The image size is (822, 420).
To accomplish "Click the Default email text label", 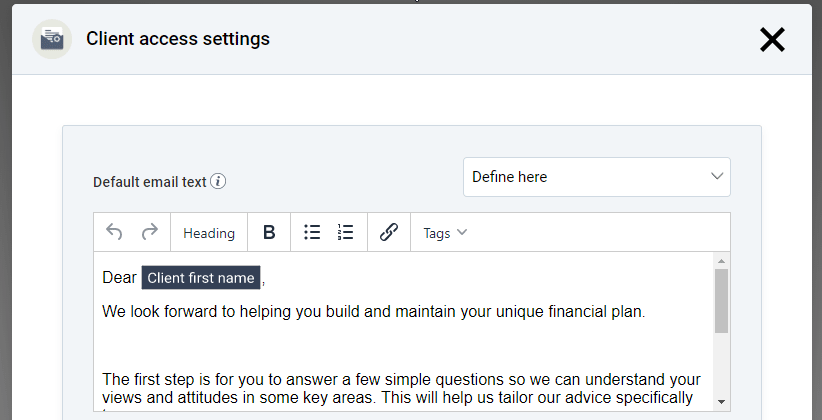I will pos(149,182).
